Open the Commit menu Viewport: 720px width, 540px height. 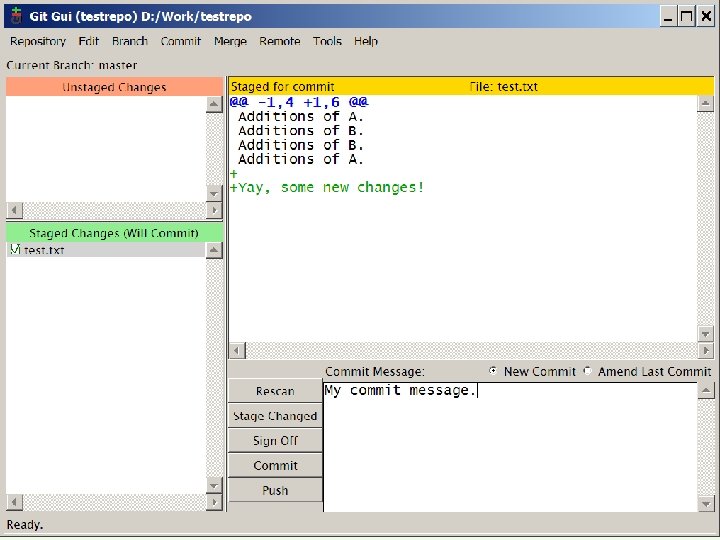180,41
